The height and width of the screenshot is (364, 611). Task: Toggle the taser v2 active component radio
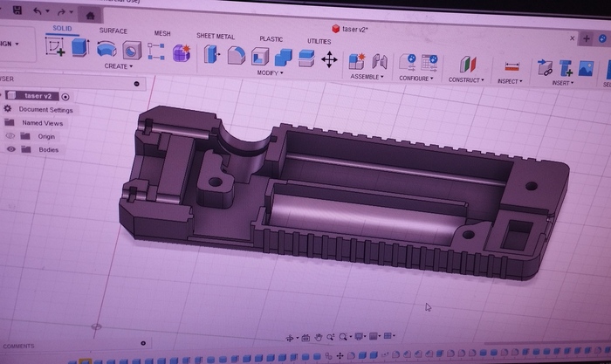66,96
